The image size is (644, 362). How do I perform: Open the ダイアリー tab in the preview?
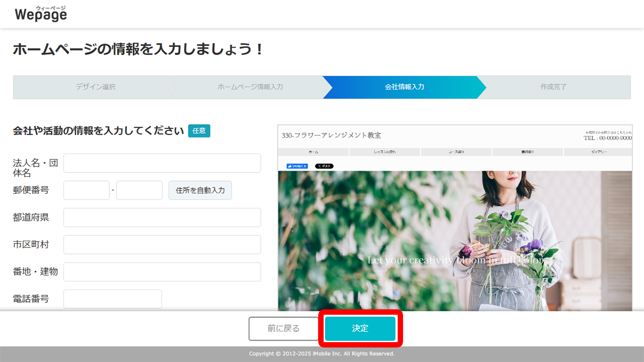[x=598, y=151]
